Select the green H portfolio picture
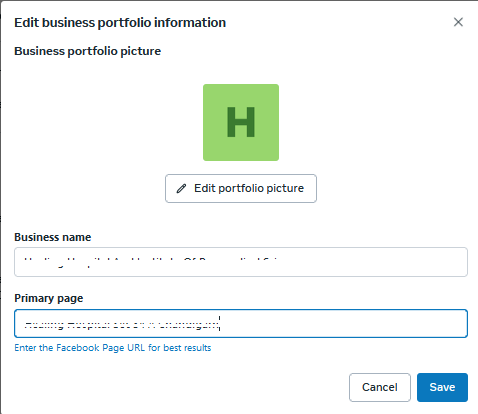The image size is (478, 414). pyautogui.click(x=241, y=122)
